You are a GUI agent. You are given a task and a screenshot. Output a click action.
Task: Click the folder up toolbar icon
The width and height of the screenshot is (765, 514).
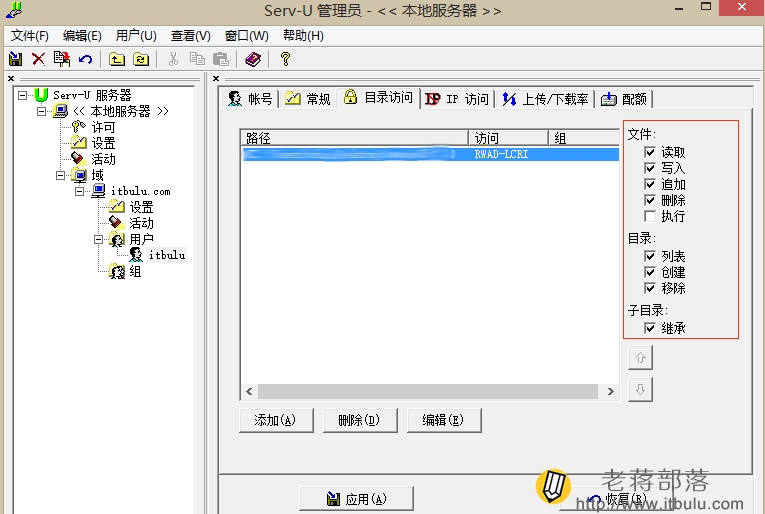click(x=117, y=59)
